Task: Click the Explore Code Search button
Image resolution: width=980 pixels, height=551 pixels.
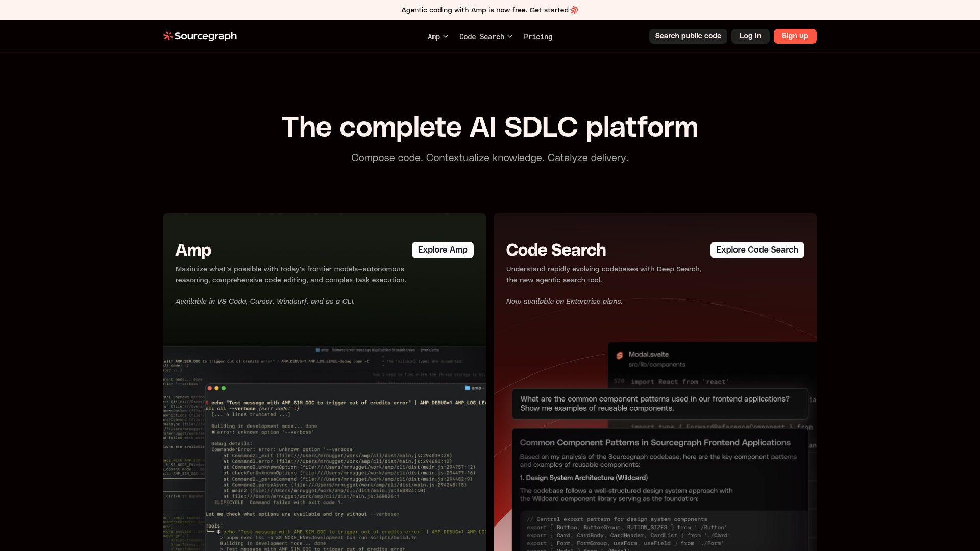Action: [757, 250]
